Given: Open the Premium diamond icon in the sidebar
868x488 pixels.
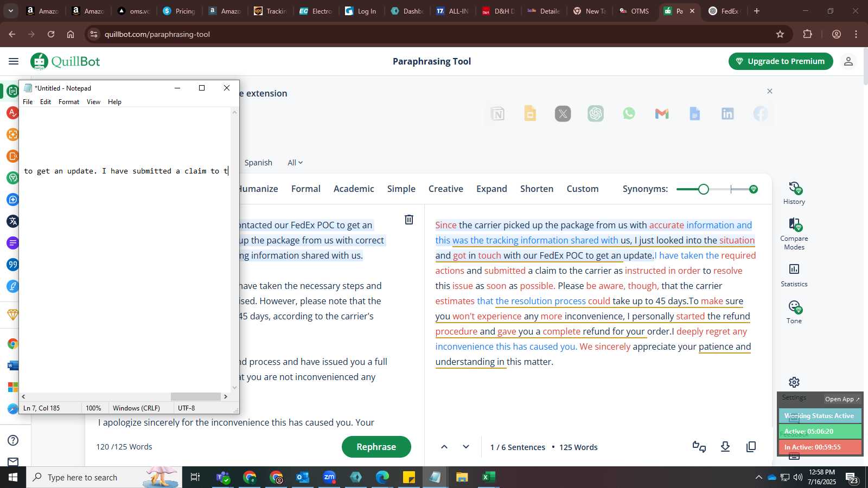Looking at the screenshot, I should [x=12, y=314].
